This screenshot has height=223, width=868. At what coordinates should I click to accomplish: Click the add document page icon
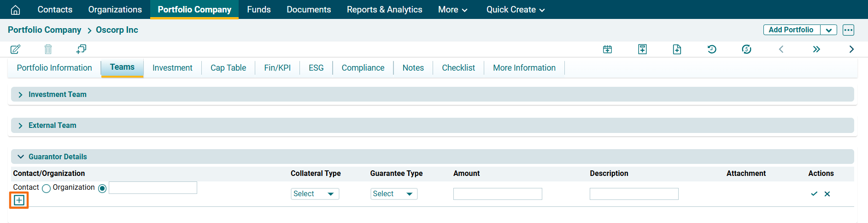point(677,49)
